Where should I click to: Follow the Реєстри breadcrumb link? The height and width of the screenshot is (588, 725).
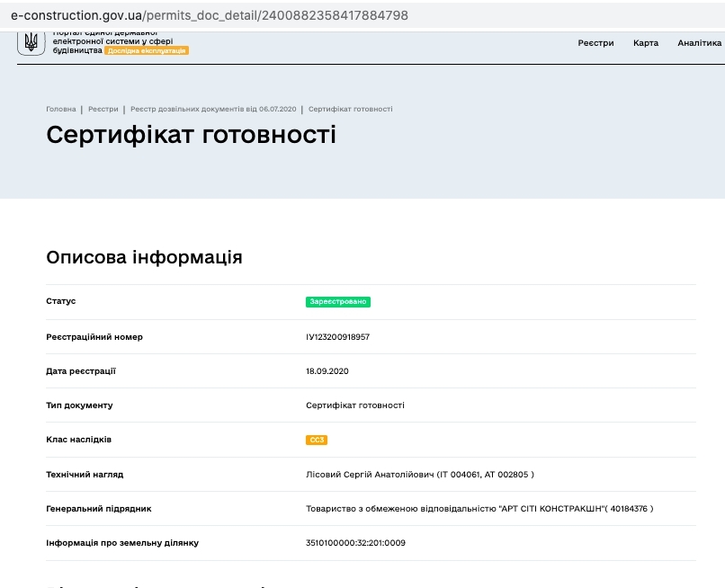pyautogui.click(x=103, y=109)
